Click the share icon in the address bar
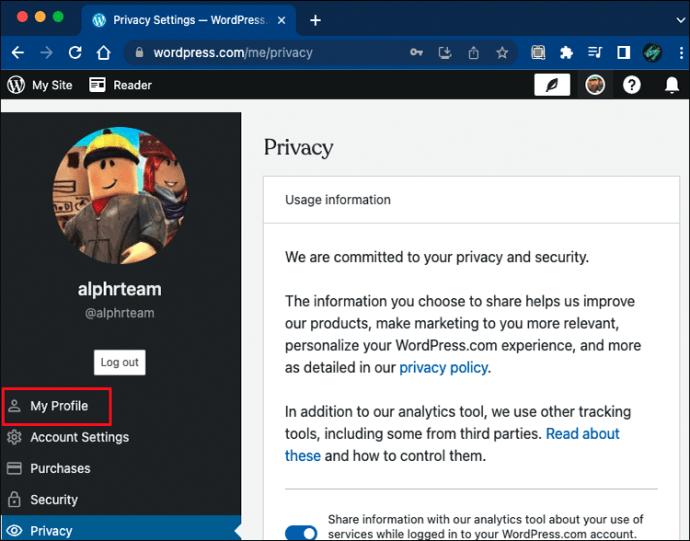 click(473, 53)
